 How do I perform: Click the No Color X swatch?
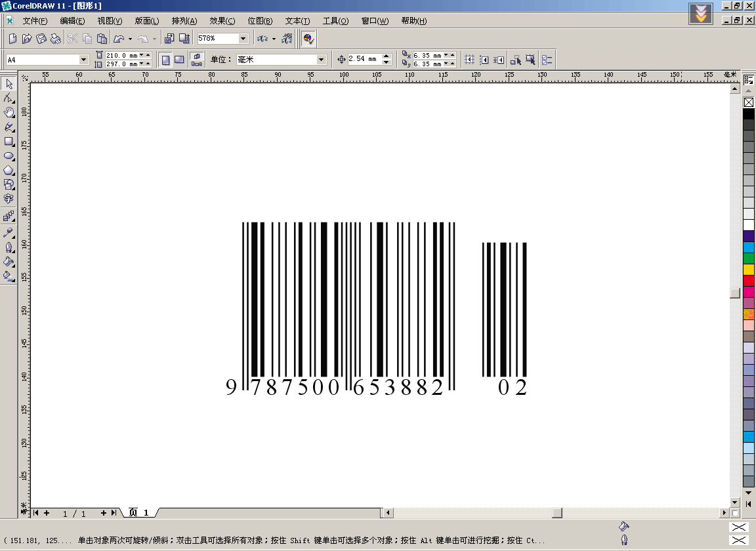point(749,102)
